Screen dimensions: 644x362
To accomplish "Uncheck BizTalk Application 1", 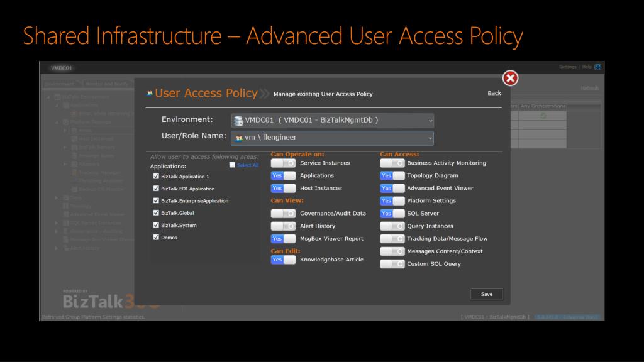I will (156, 176).
